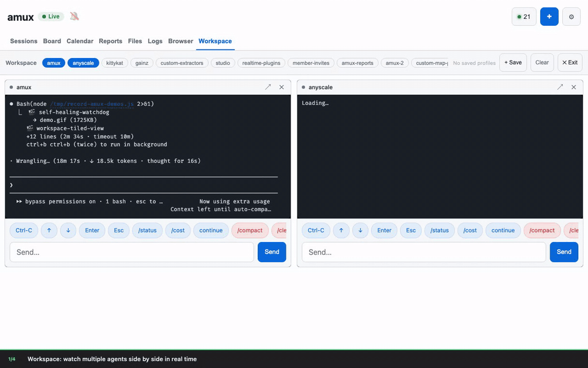
Task: Click the amux message input field
Action: coord(131,252)
